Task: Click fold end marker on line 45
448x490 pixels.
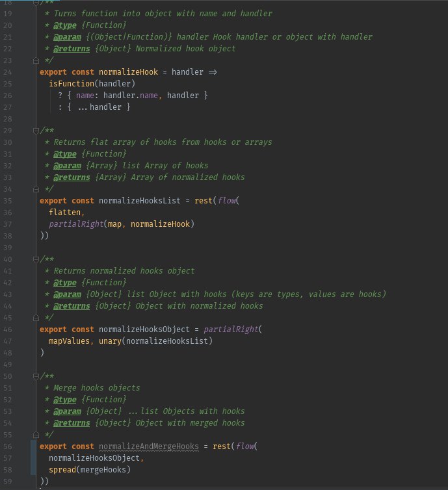Action: click(37, 318)
